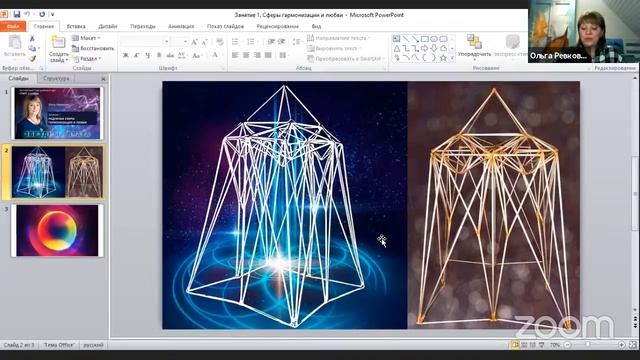Open the font color A picker

point(216,55)
